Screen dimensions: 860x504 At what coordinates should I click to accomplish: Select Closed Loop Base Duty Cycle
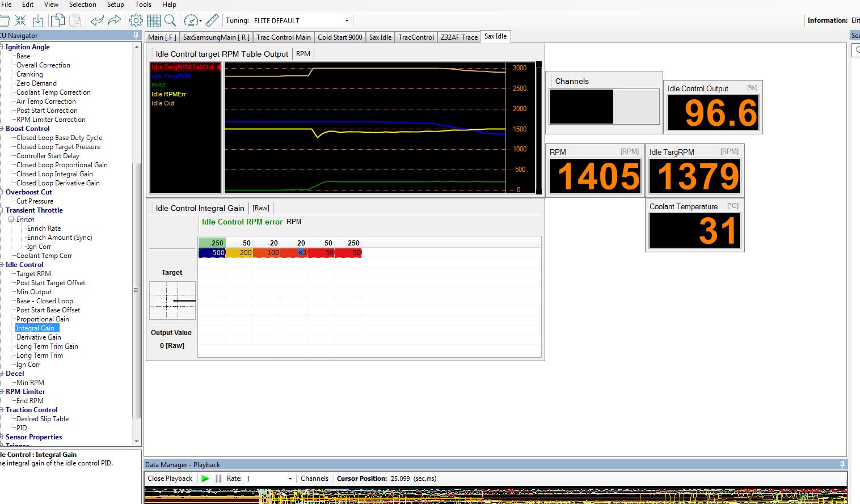coord(59,138)
